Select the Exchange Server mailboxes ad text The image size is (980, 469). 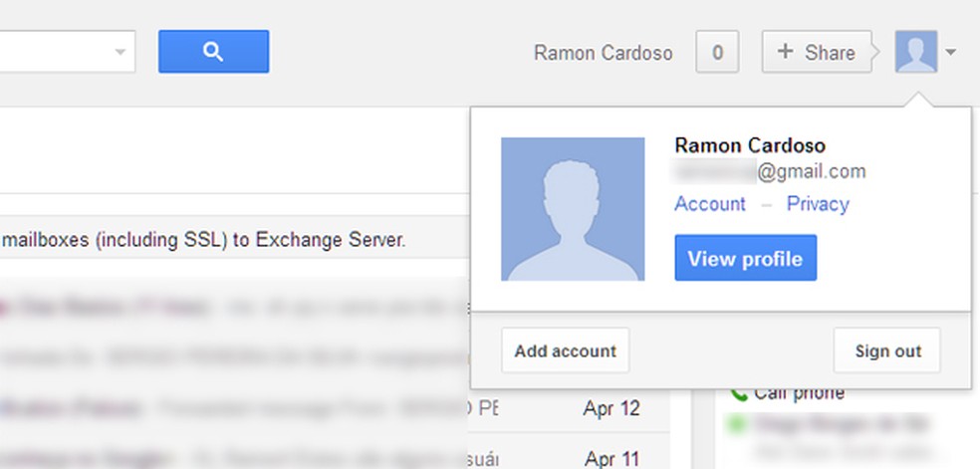coord(203,240)
